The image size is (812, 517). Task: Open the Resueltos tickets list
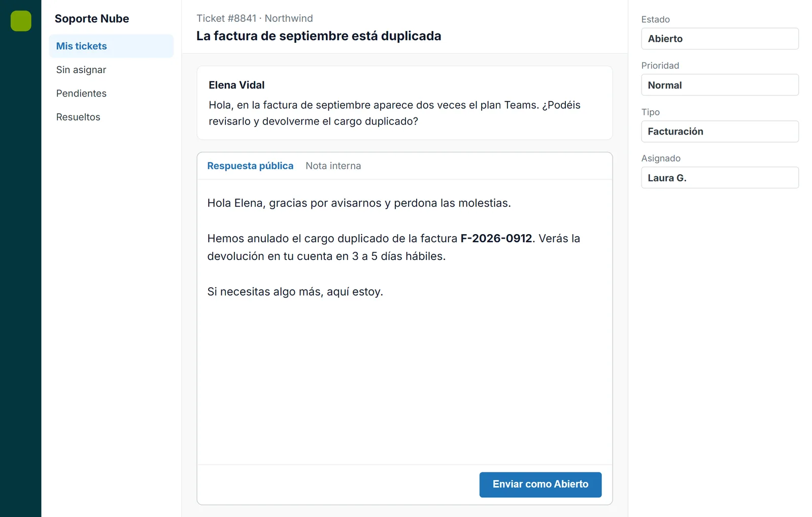[111, 117]
